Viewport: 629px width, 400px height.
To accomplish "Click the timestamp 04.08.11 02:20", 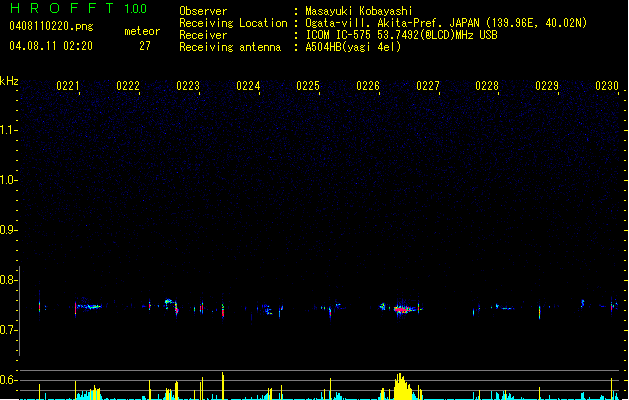I will [x=51, y=46].
